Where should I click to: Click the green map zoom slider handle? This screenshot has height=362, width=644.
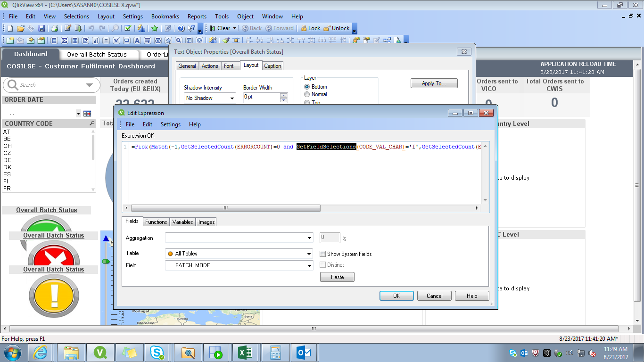[106, 261]
